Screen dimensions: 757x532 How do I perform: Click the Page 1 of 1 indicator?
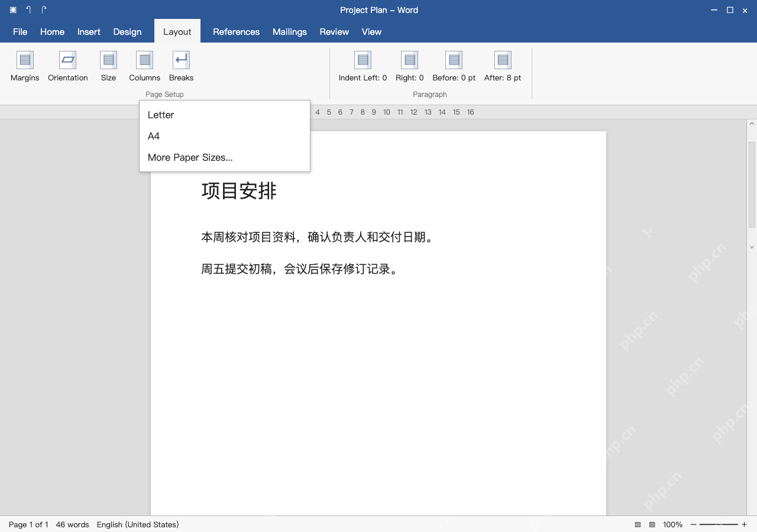pos(28,524)
